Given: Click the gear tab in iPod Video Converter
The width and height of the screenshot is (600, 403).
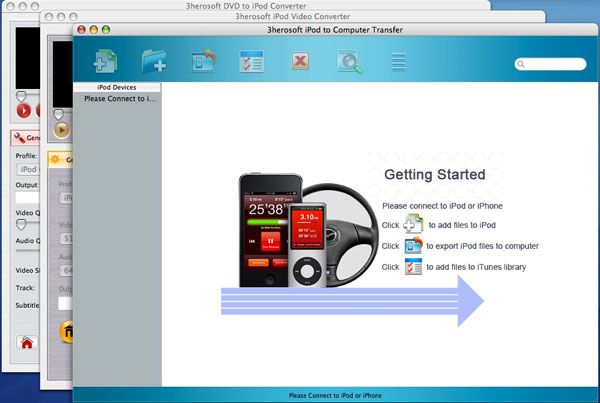Looking at the screenshot, I should [60, 159].
